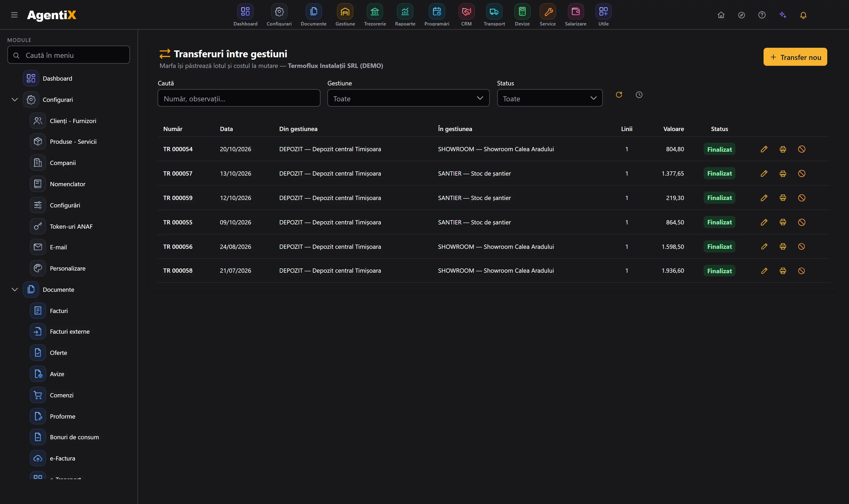Click the refresh list icon
Viewport: 849px width, 504px height.
(619, 95)
